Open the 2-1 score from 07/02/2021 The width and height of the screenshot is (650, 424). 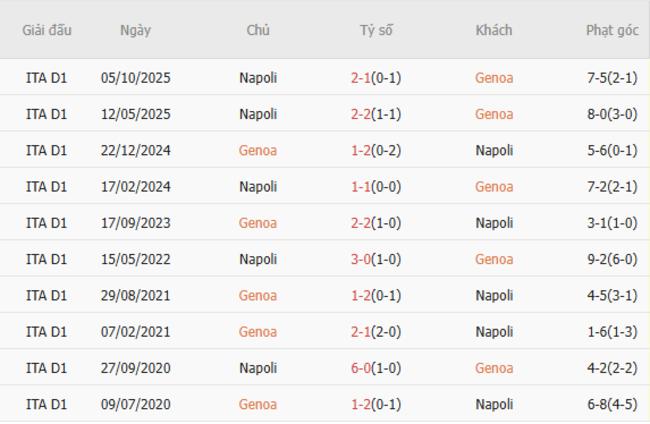click(x=361, y=332)
